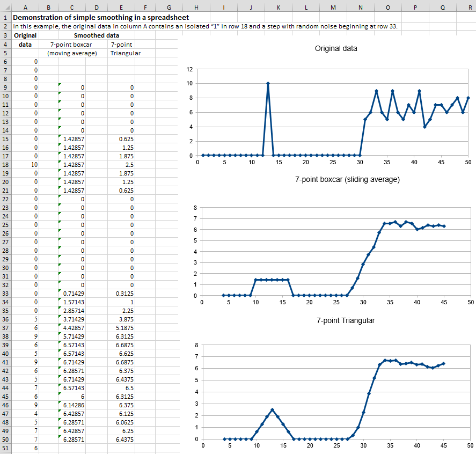
Task: Click the "Original data" chart title
Action: point(335,48)
